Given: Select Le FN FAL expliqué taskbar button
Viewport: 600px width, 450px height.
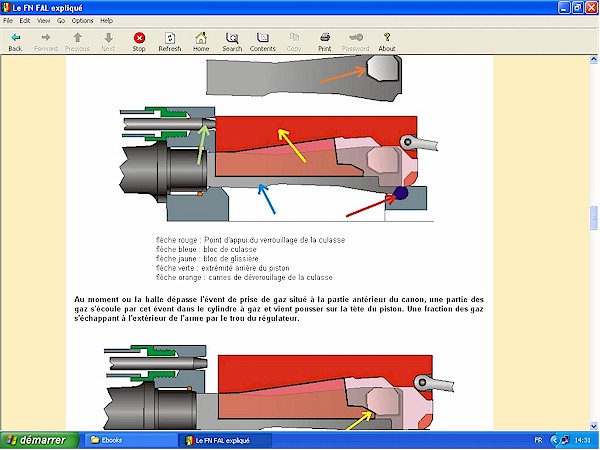Looking at the screenshot, I should point(226,440).
